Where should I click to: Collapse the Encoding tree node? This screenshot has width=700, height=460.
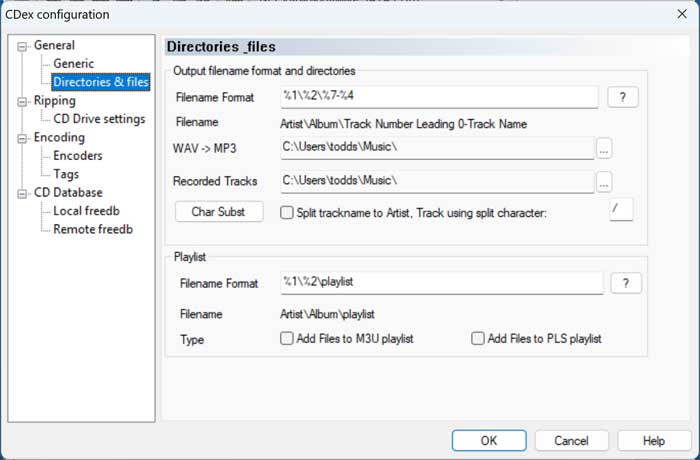tap(21, 138)
